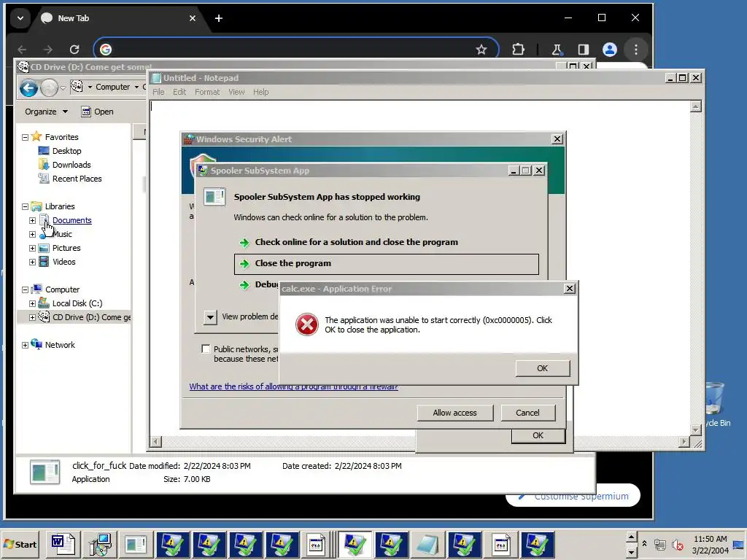Expand the Videos library node
The image size is (747, 560).
coord(32,262)
